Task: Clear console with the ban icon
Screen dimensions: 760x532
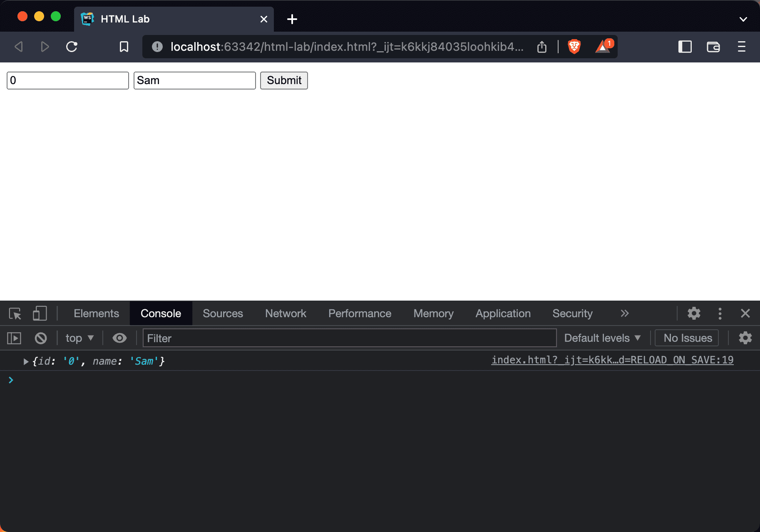Action: point(41,338)
